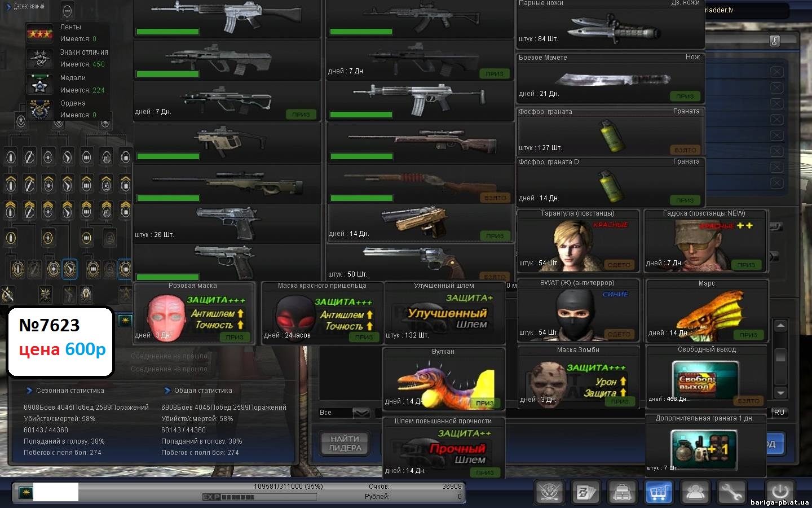Click the Медали star medal icon
812x508 pixels.
coord(39,84)
